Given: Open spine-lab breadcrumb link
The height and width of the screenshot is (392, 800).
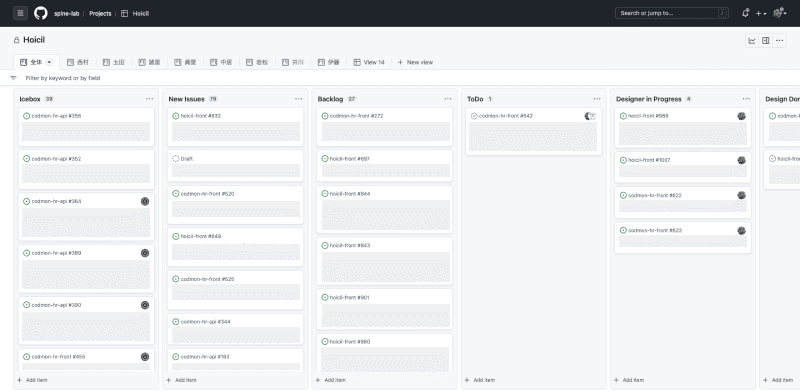Looking at the screenshot, I should (67, 14).
